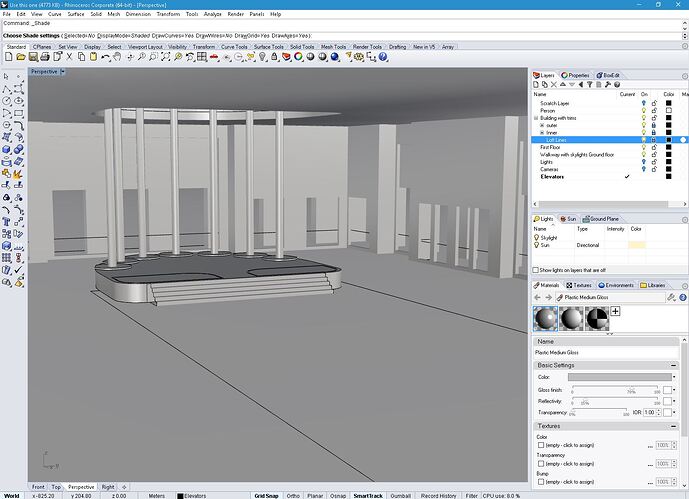Image resolution: width=689 pixels, height=499 pixels.
Task: Toggle visibility bulb for Scratch Layer
Action: point(644,103)
